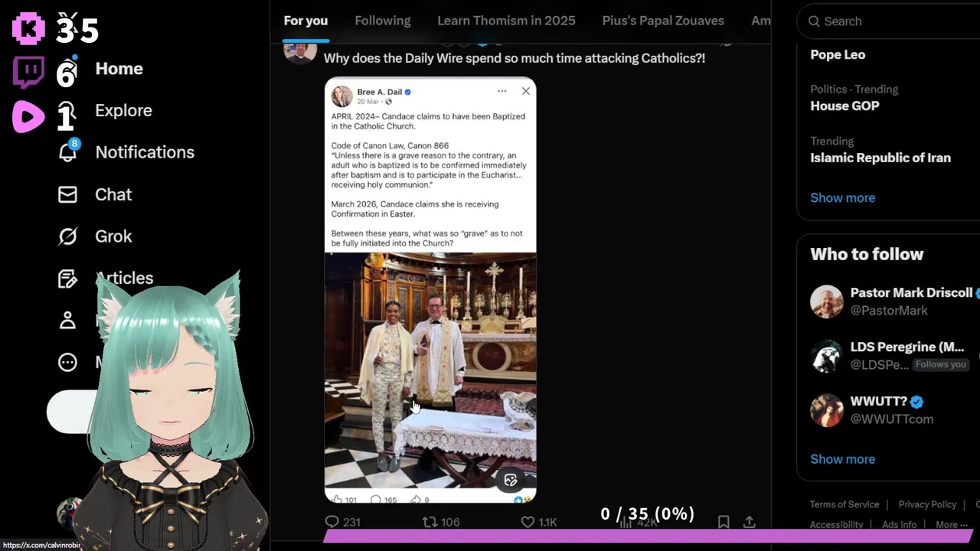Switch to the Following tab
Viewport: 980px width, 551px height.
click(x=383, y=21)
